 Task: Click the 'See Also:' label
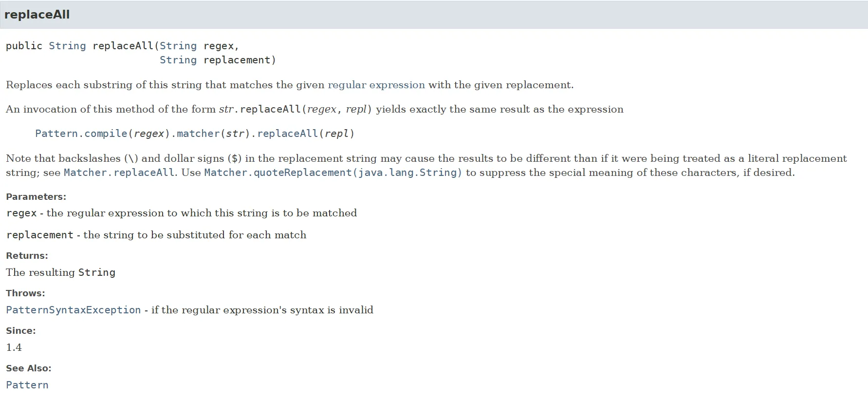[29, 368]
